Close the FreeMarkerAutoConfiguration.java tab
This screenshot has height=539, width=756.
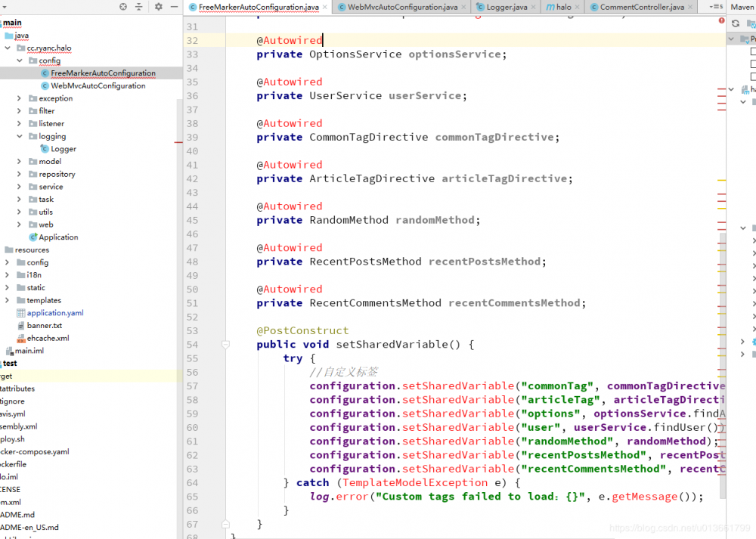click(x=325, y=8)
